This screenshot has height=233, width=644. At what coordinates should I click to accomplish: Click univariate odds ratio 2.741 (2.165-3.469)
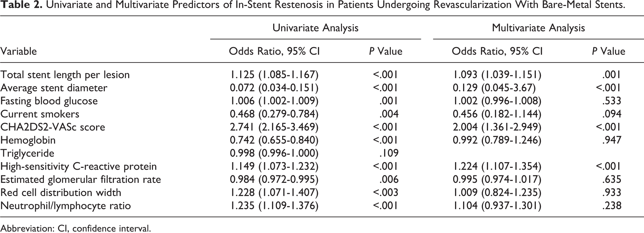pyautogui.click(x=274, y=127)
